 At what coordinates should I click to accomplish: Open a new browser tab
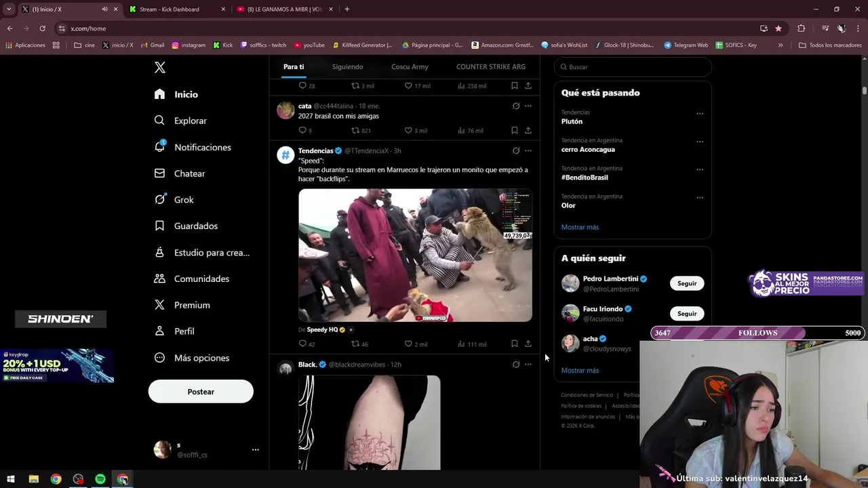(347, 9)
